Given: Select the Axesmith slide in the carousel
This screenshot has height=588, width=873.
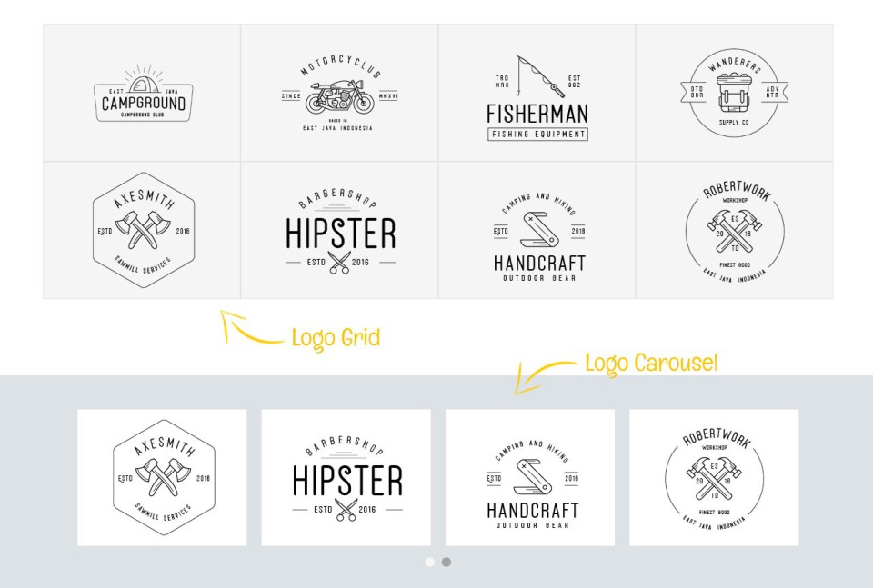Looking at the screenshot, I should [x=162, y=478].
